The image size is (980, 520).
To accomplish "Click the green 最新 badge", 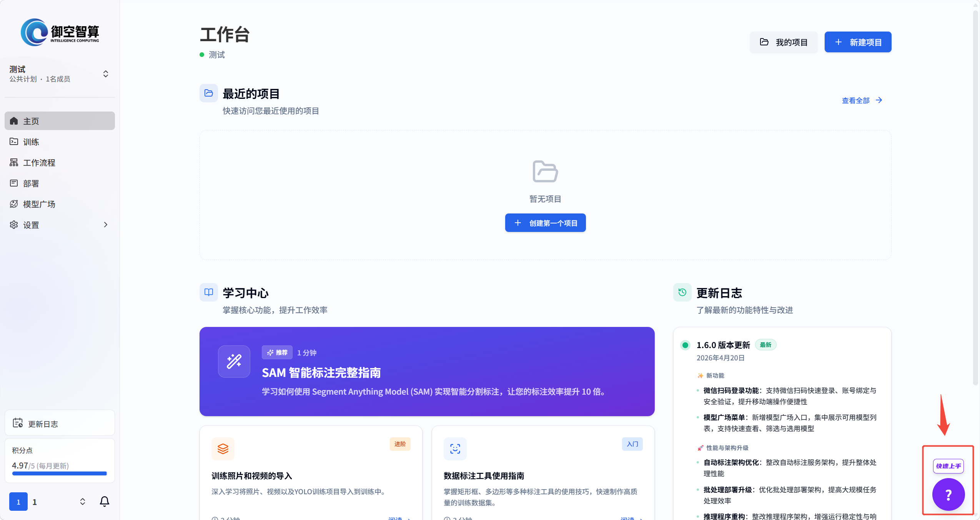I will [765, 345].
